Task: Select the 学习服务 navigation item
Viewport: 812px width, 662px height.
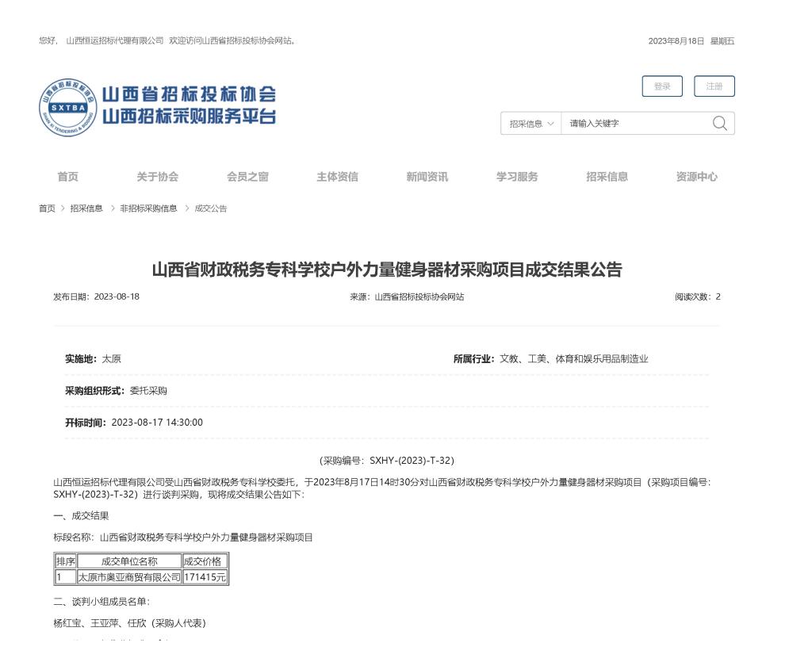Action: [517, 177]
